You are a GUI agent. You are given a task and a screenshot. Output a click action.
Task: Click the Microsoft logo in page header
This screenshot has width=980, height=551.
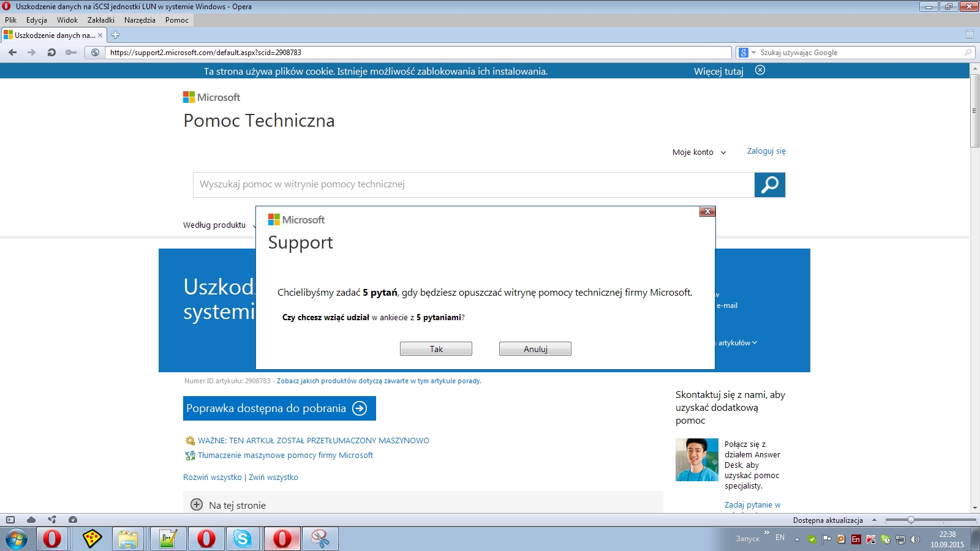[x=211, y=97]
